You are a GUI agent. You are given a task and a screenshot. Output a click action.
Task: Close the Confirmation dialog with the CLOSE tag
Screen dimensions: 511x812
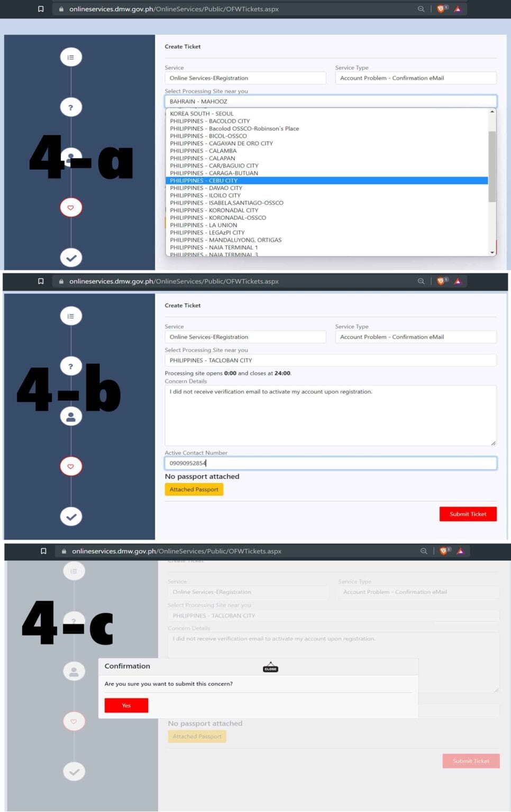pyautogui.click(x=270, y=668)
